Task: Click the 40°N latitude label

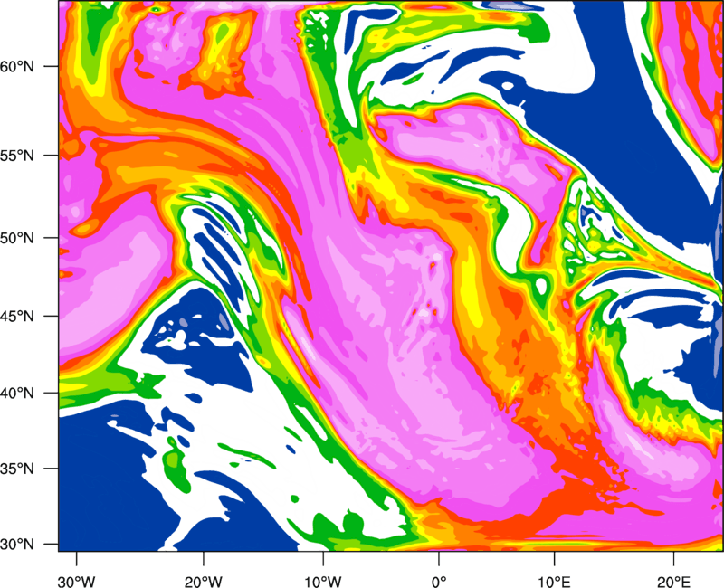Action: point(17,394)
